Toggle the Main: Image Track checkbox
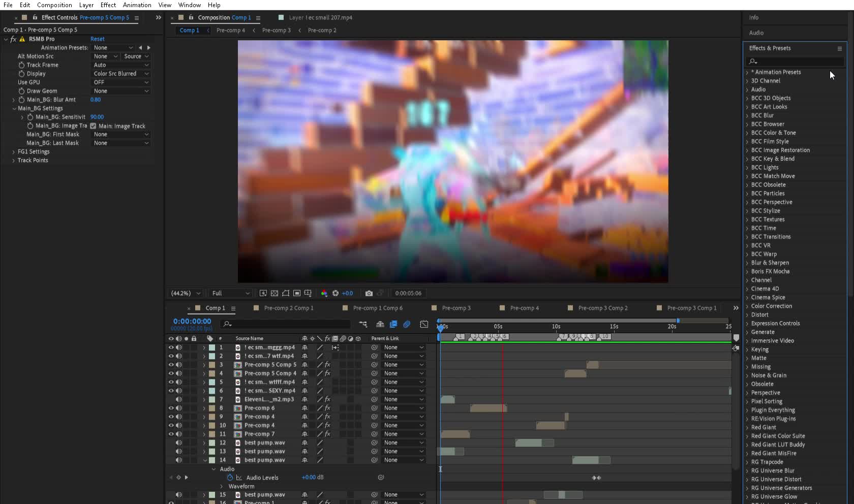The image size is (854, 504). (93, 125)
